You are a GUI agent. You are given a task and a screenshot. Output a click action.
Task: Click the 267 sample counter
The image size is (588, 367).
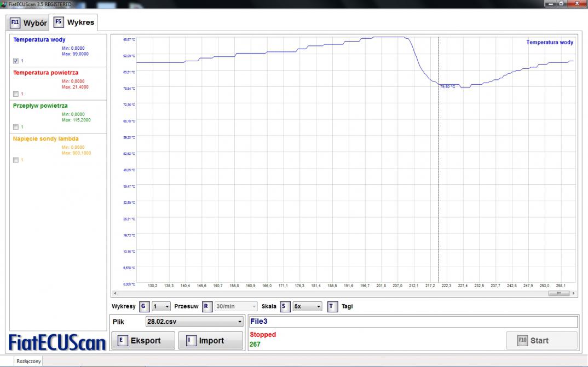click(255, 344)
